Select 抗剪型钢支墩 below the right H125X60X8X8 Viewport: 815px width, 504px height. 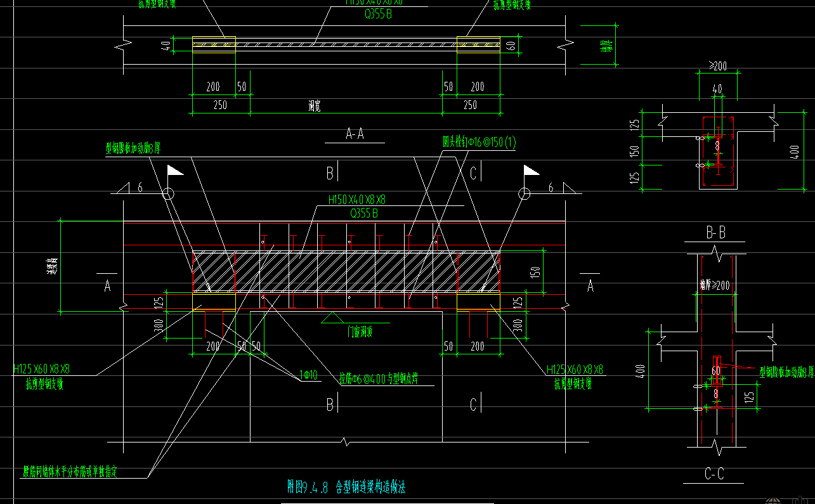click(573, 384)
